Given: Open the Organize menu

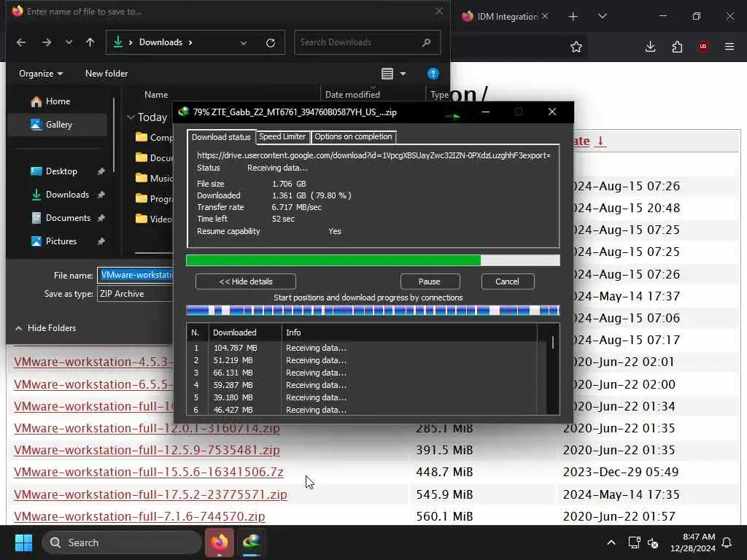Looking at the screenshot, I should point(41,74).
